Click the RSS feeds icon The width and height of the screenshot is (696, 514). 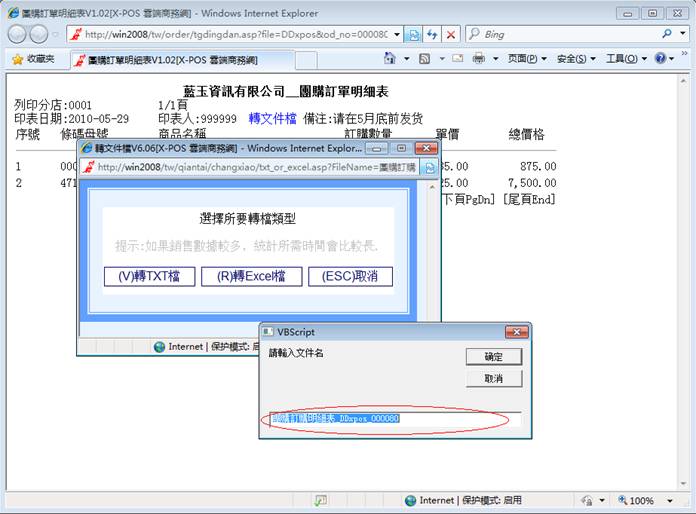tap(425, 59)
